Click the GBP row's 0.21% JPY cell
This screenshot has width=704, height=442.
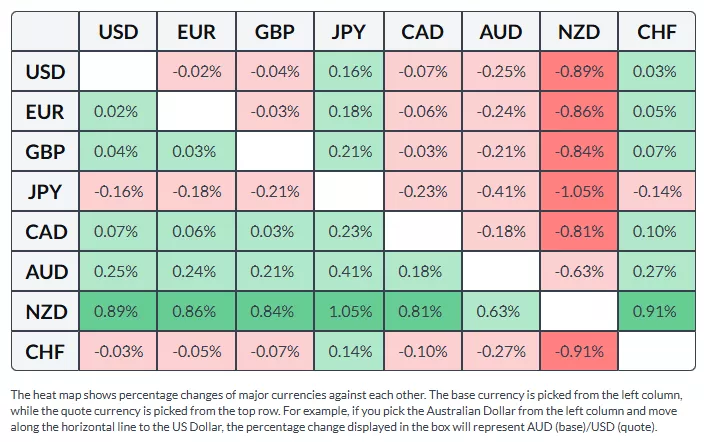[x=349, y=151]
